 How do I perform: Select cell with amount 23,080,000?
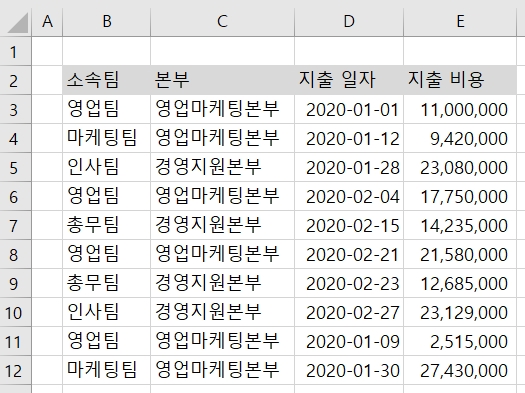coord(460,167)
